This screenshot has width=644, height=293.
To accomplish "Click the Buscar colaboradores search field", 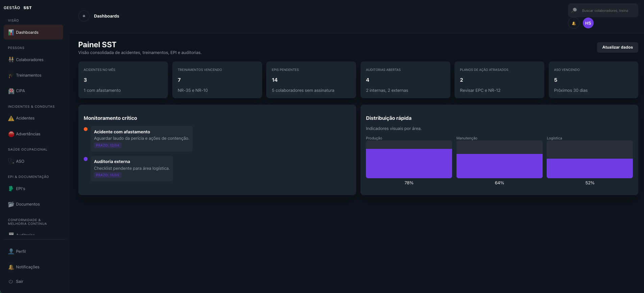I will click(x=605, y=10).
